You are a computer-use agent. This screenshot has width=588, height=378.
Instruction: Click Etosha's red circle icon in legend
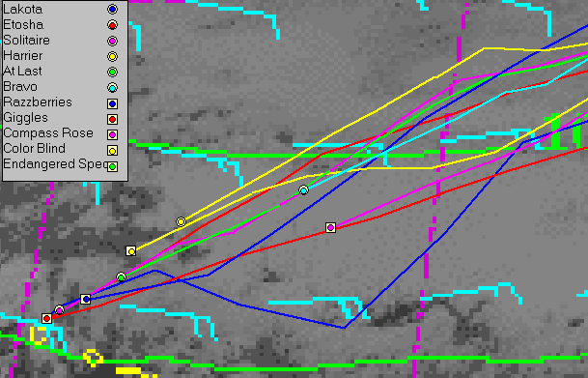tap(112, 25)
